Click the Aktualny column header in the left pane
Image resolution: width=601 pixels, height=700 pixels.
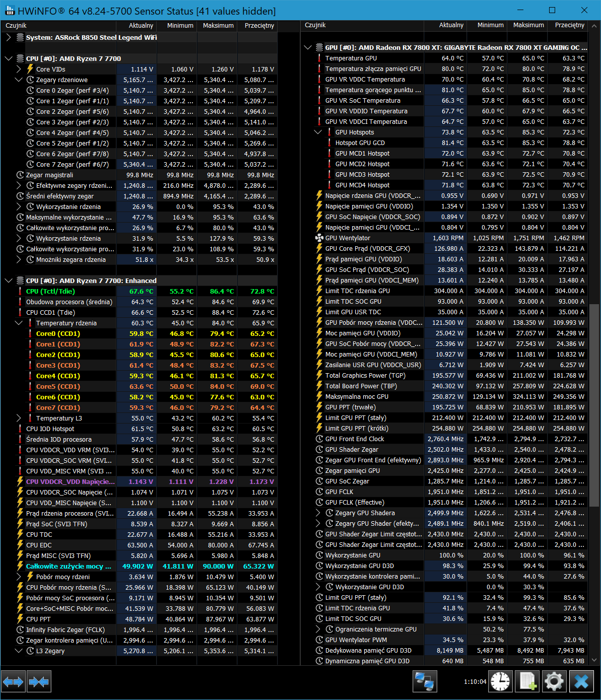click(137, 25)
